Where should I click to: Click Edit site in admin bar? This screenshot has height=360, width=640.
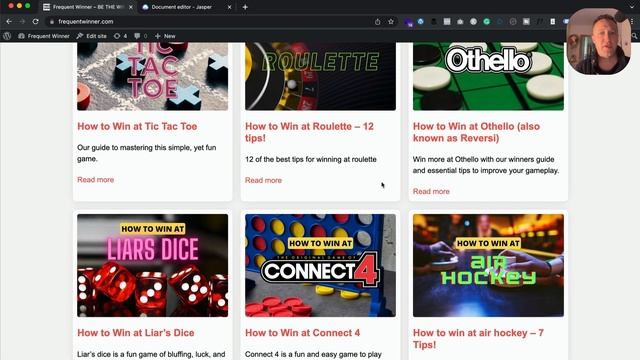[x=92, y=36]
